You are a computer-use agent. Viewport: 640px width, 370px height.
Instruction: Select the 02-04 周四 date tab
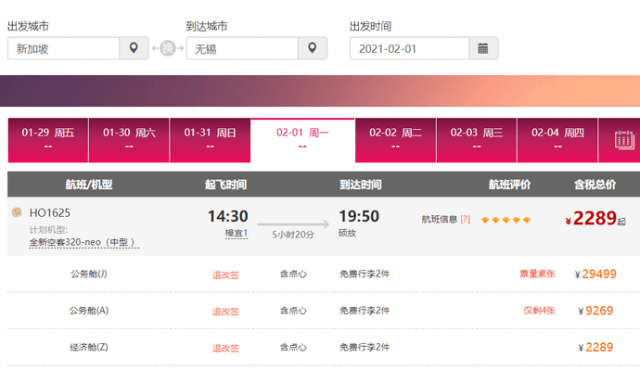[558, 140]
